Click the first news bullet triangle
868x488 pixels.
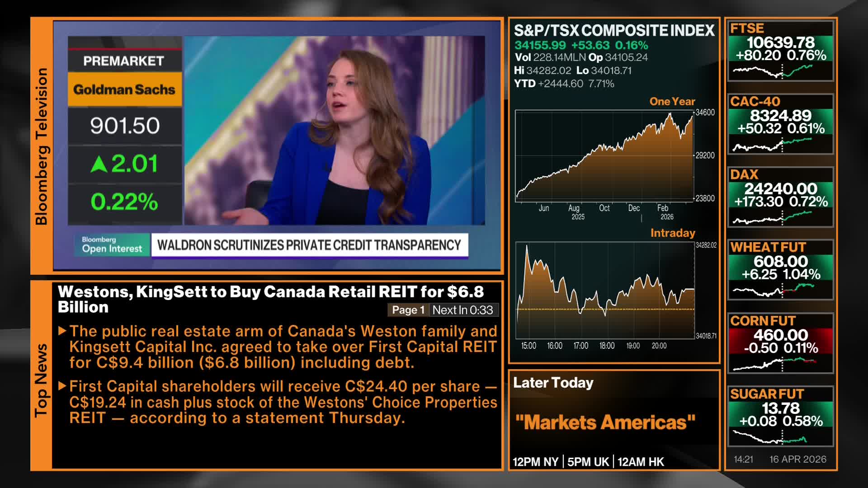pyautogui.click(x=63, y=331)
